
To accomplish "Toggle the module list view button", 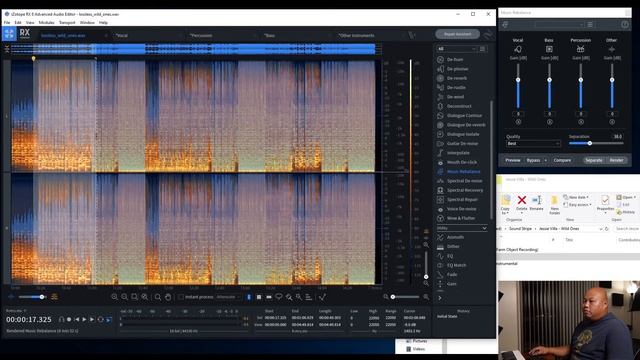I will click(482, 49).
